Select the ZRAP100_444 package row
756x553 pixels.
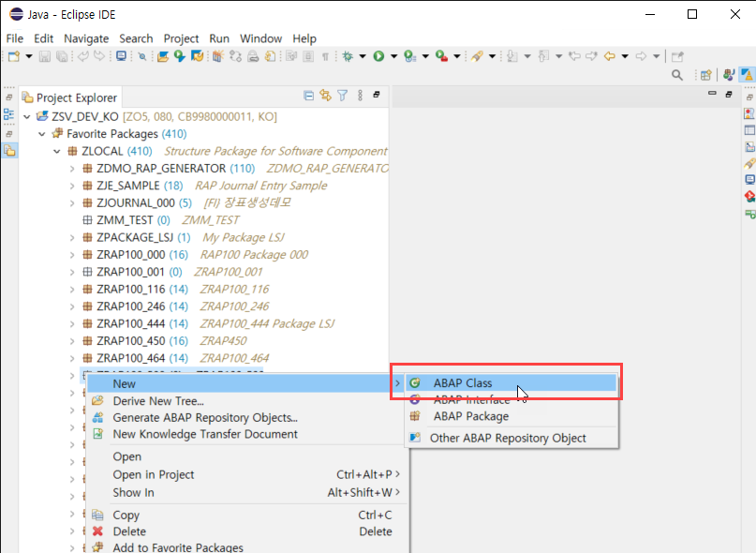[208, 323]
